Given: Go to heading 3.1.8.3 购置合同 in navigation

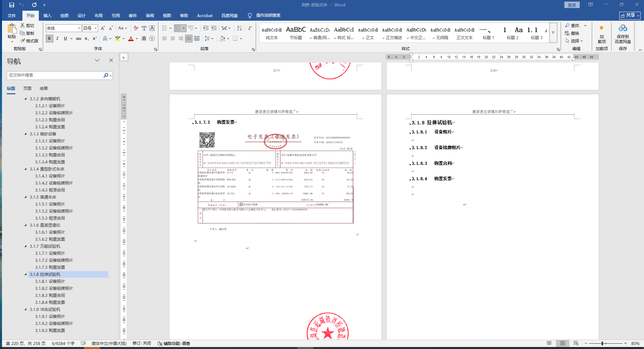Looking at the screenshot, I should pyautogui.click(x=50, y=296).
